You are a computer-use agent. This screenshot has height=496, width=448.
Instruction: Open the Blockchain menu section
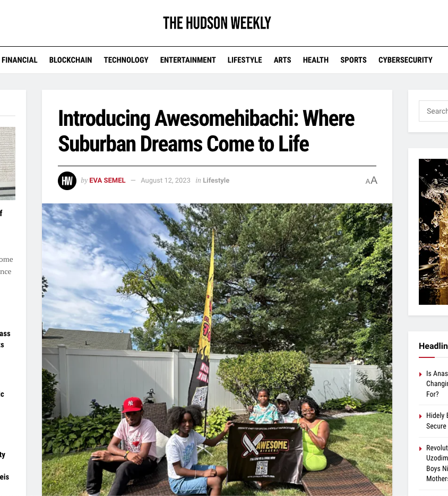click(x=71, y=60)
